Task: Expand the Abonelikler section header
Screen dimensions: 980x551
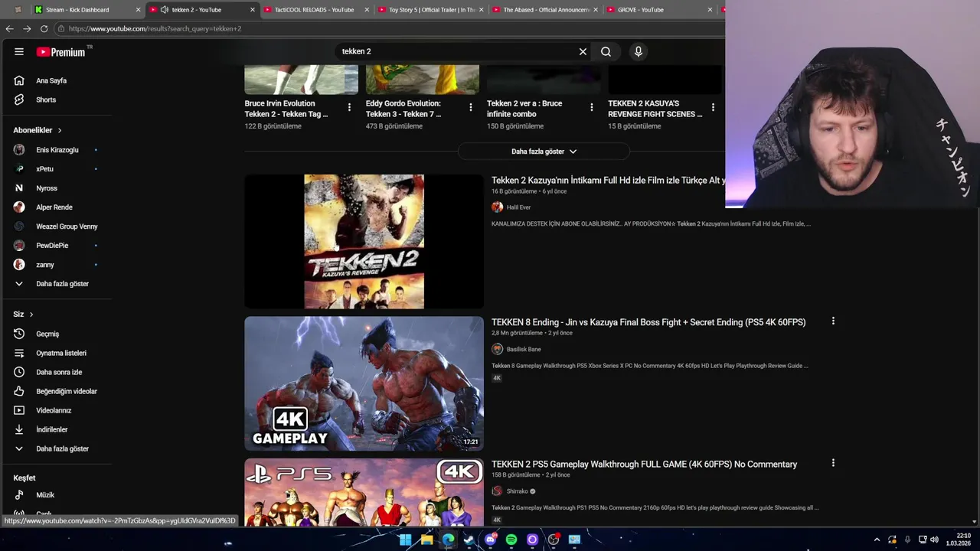Action: pos(38,130)
